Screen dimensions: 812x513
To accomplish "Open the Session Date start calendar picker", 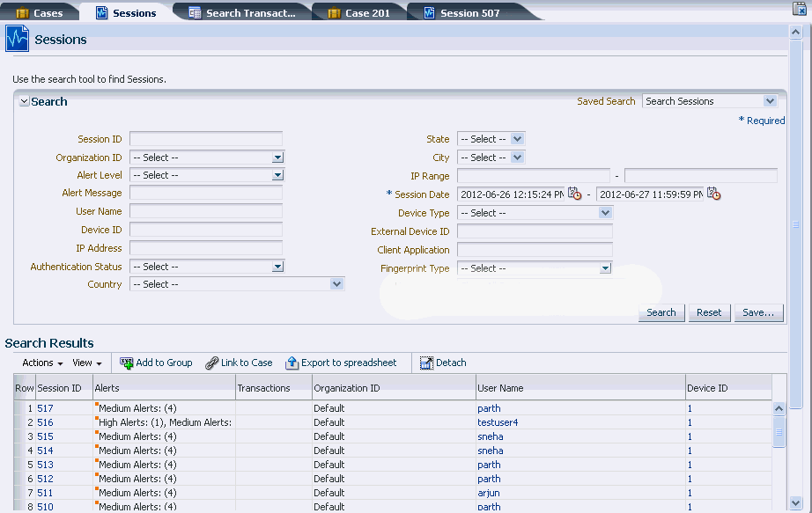I will pos(574,194).
